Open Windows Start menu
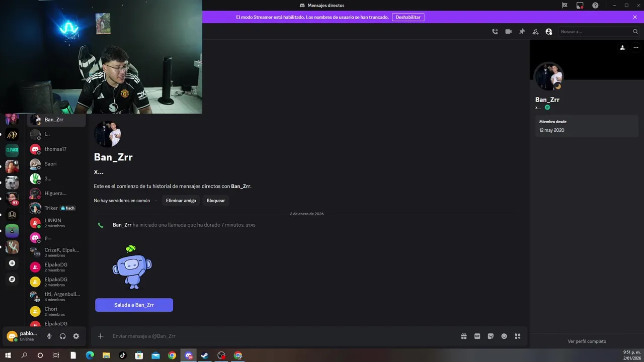The width and height of the screenshot is (644, 362). point(8,355)
